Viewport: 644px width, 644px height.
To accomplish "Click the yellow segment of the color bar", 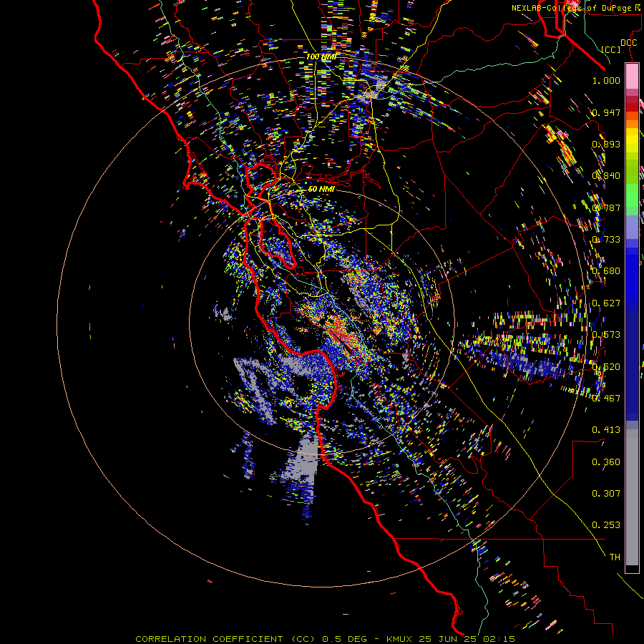I will [x=632, y=142].
